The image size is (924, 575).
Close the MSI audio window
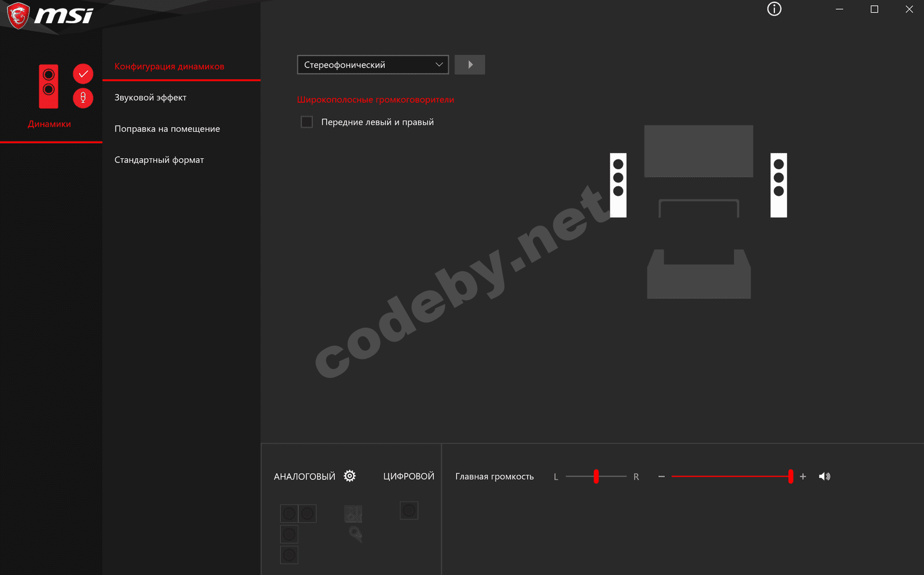[909, 9]
